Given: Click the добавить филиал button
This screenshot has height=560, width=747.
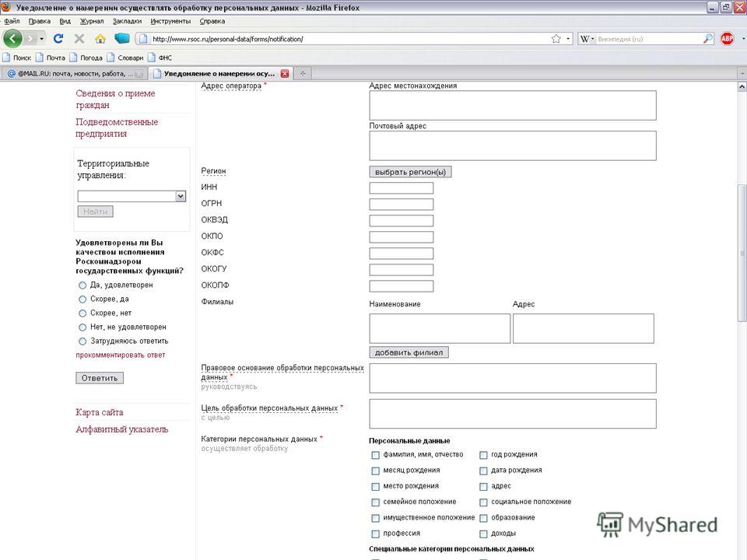Looking at the screenshot, I should pos(409,352).
